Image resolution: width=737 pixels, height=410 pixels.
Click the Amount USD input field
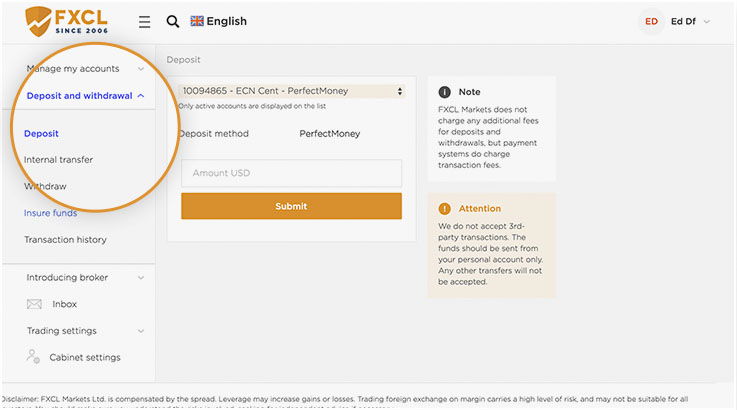[x=291, y=173]
